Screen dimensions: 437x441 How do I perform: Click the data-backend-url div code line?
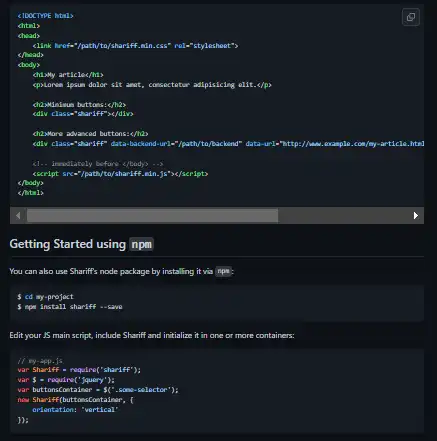(x=228, y=144)
